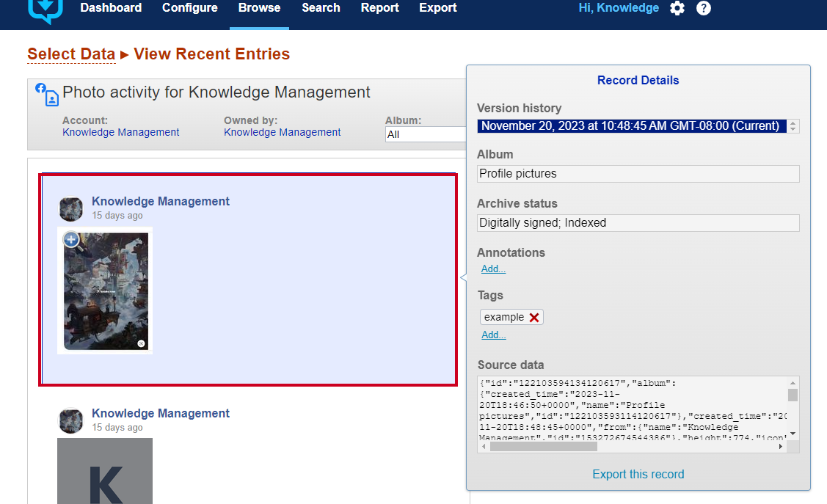
Task: Open the Account Knowledge Management link
Action: point(121,132)
